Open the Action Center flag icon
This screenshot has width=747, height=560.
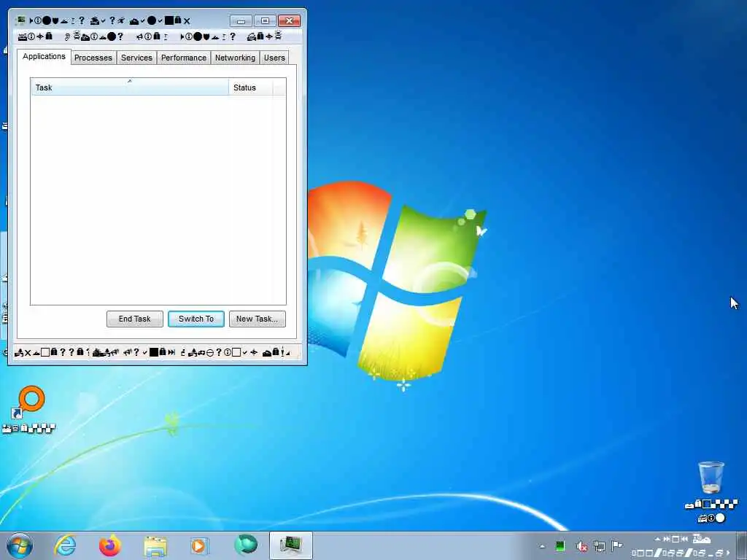click(x=617, y=546)
